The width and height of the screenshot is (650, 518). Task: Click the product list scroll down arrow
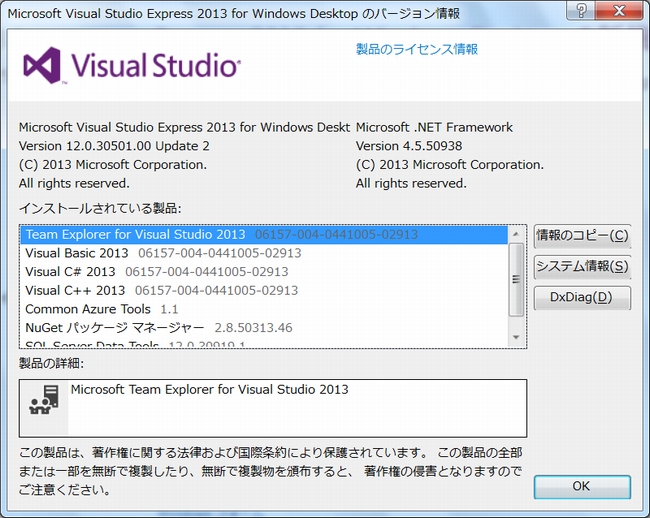[x=516, y=337]
